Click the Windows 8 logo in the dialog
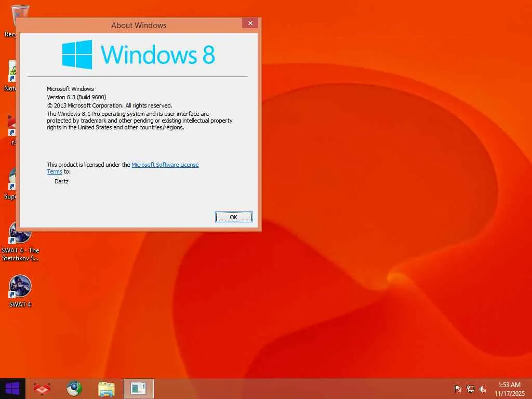This screenshot has width=532, height=399. point(138,55)
